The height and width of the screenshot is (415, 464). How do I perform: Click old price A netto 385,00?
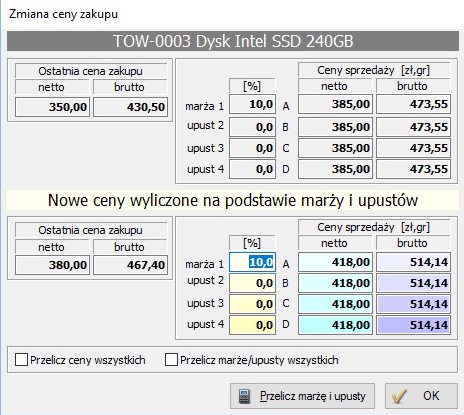pyautogui.click(x=335, y=104)
